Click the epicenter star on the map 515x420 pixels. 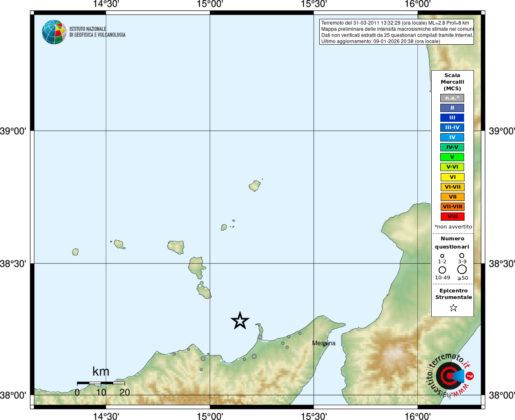[x=240, y=321]
